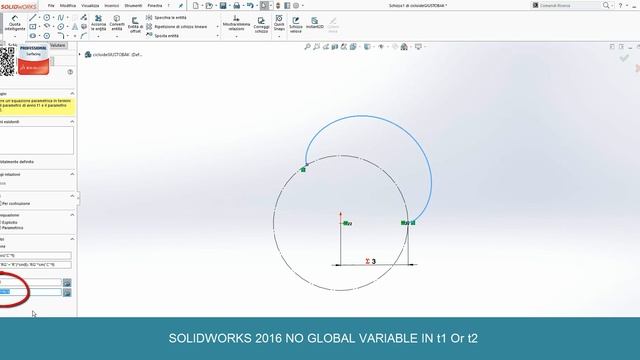
Task: Open the Modifica menu
Action: click(x=68, y=6)
